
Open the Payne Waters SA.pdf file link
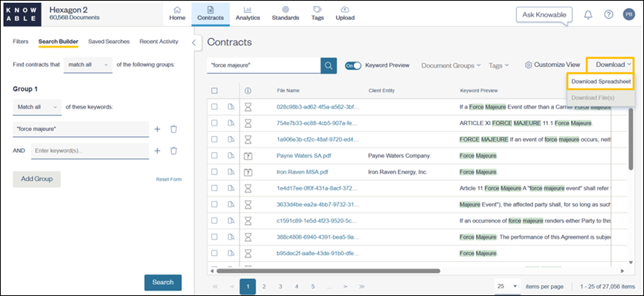303,156
